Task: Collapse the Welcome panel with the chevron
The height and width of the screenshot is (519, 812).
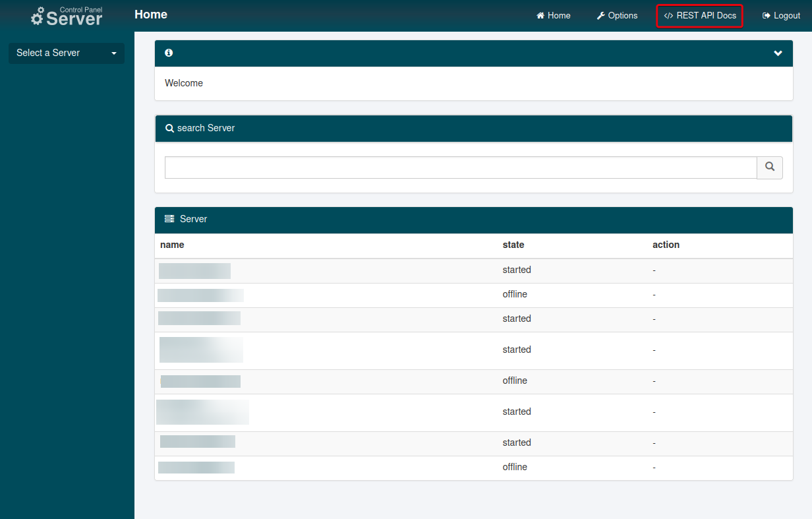Action: click(x=778, y=53)
